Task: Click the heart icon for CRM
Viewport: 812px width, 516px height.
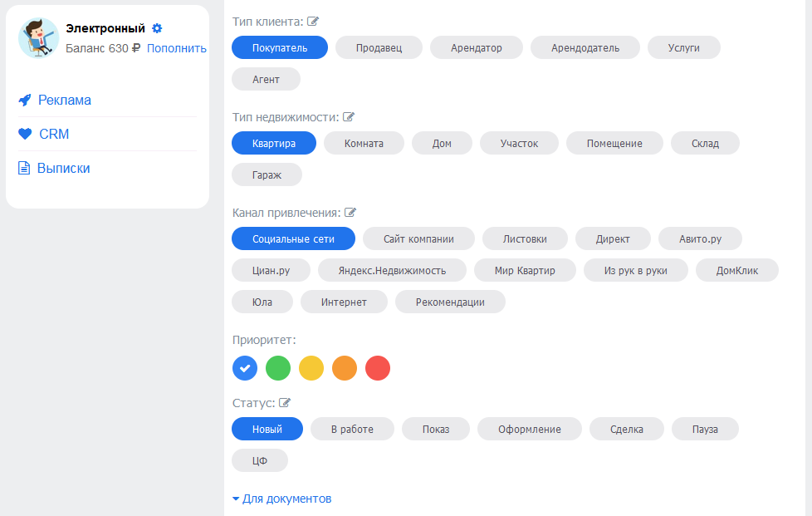Action: (x=25, y=134)
